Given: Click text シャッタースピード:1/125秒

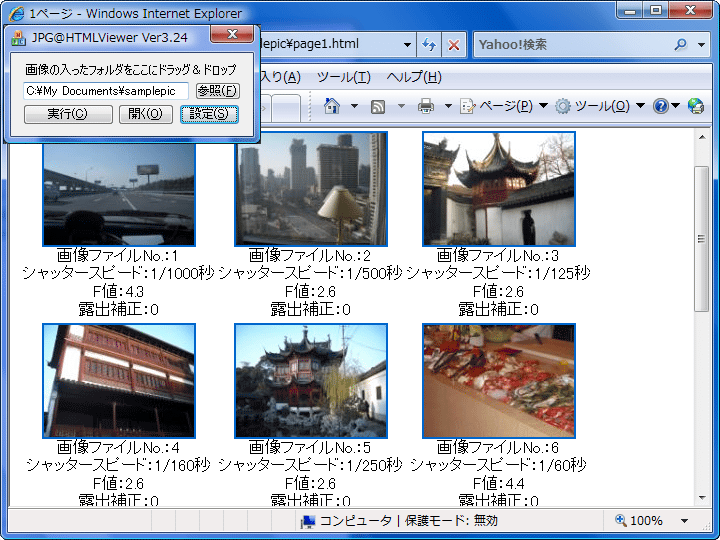Looking at the screenshot, I should [x=498, y=273].
